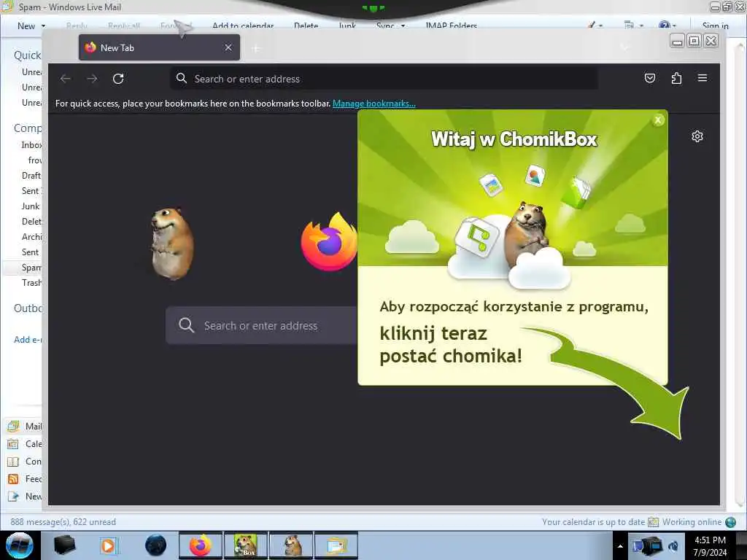This screenshot has height=560, width=747.
Task: Click the standalone ChomikBox hamster character
Action: coord(172,243)
